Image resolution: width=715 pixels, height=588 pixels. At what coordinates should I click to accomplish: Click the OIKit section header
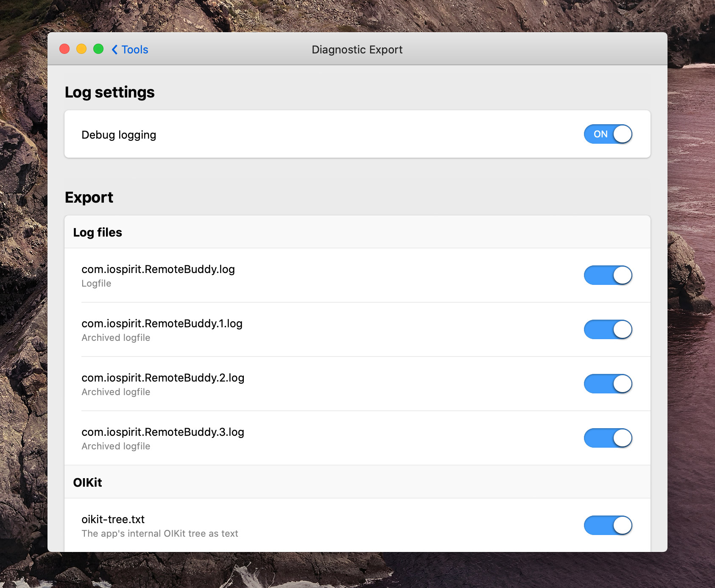[x=87, y=482]
